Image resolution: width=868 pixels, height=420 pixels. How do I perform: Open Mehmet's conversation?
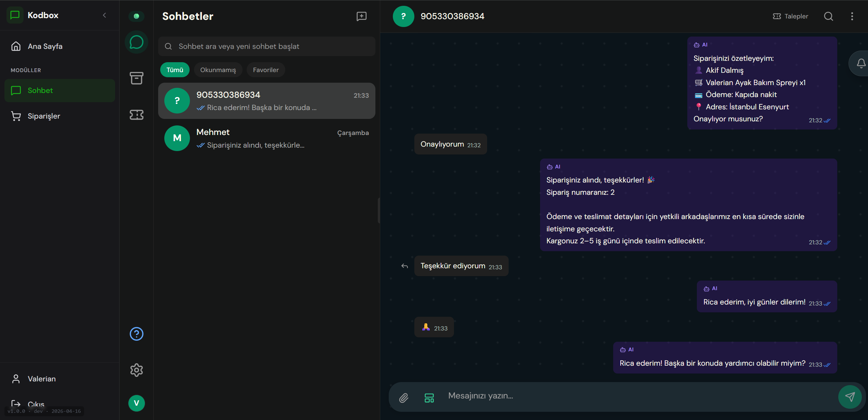(266, 138)
